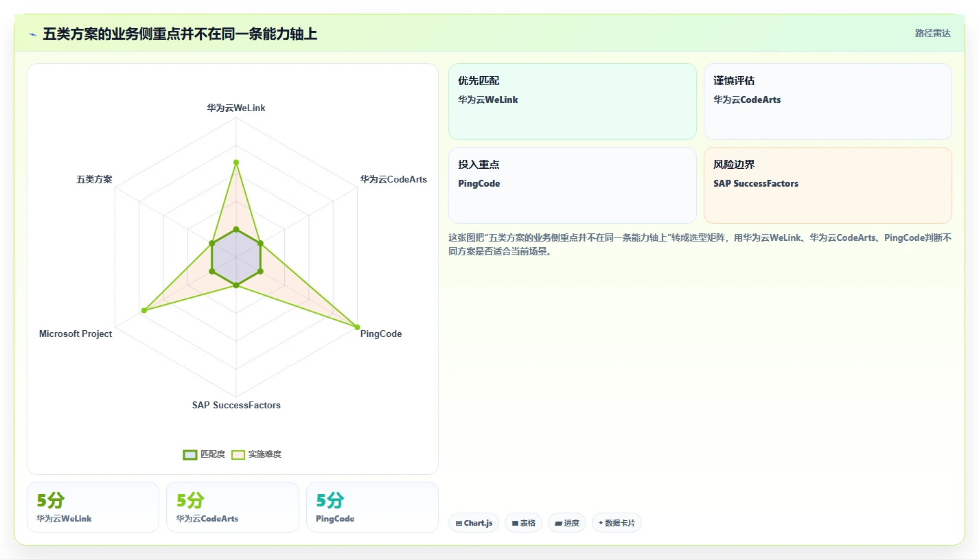979x560 pixels.
Task: Open the 数据卡片 chip
Action: (617, 523)
